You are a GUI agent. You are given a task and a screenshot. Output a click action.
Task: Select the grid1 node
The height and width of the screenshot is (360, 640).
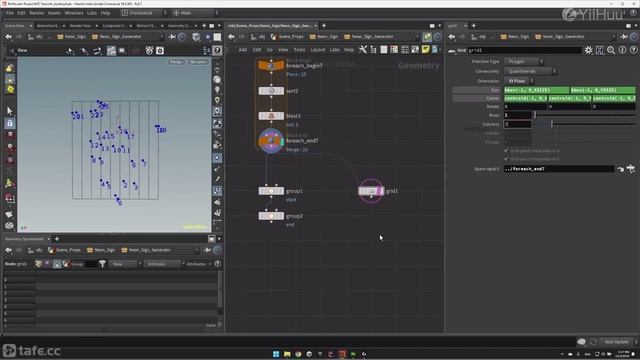click(x=371, y=191)
